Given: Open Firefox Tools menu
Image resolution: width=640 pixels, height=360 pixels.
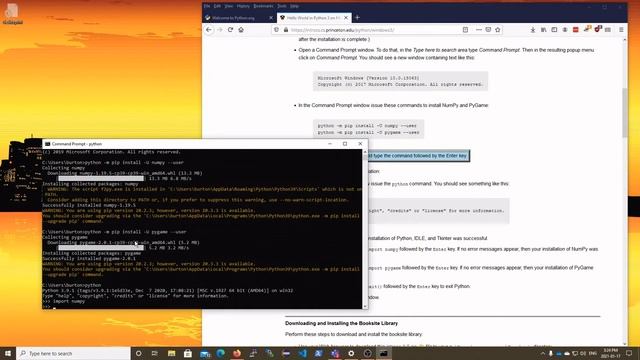Looking at the screenshot, I should pos(282,6).
